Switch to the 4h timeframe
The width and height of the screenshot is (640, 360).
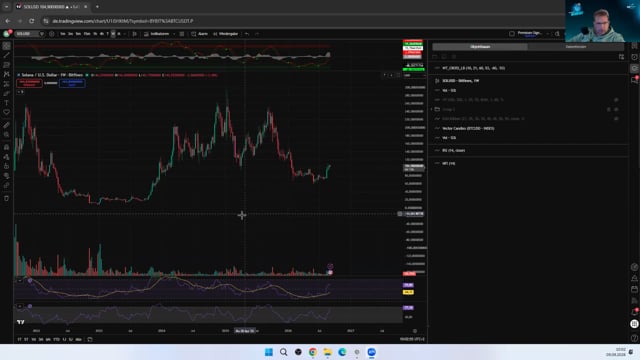(102, 34)
